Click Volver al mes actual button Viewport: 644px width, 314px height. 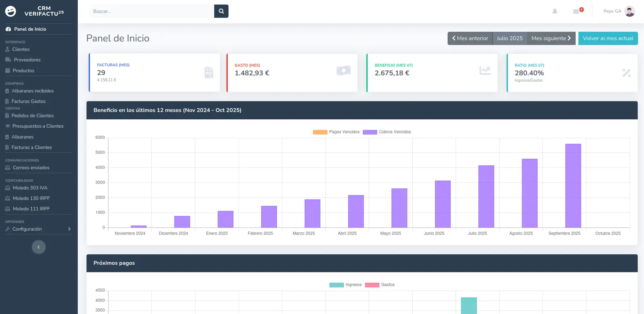coord(608,38)
